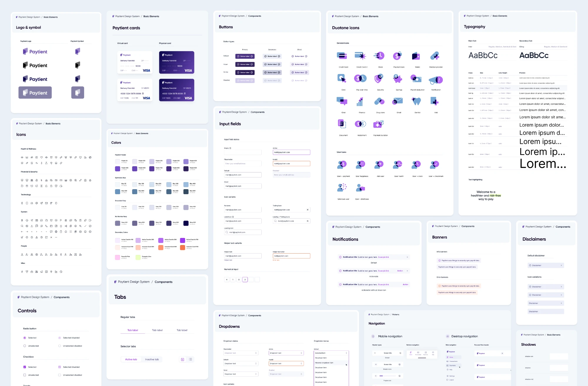Click the Selected disabled checkbox

pos(60,367)
